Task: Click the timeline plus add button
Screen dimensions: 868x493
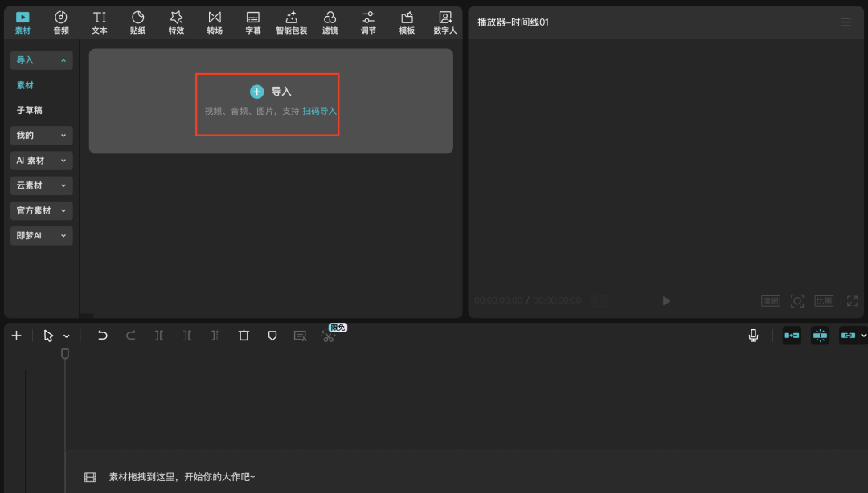Action: click(17, 336)
